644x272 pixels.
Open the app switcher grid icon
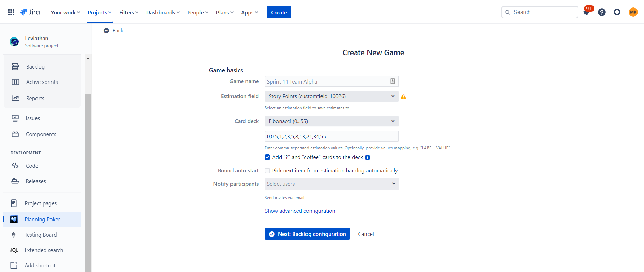coord(11,12)
